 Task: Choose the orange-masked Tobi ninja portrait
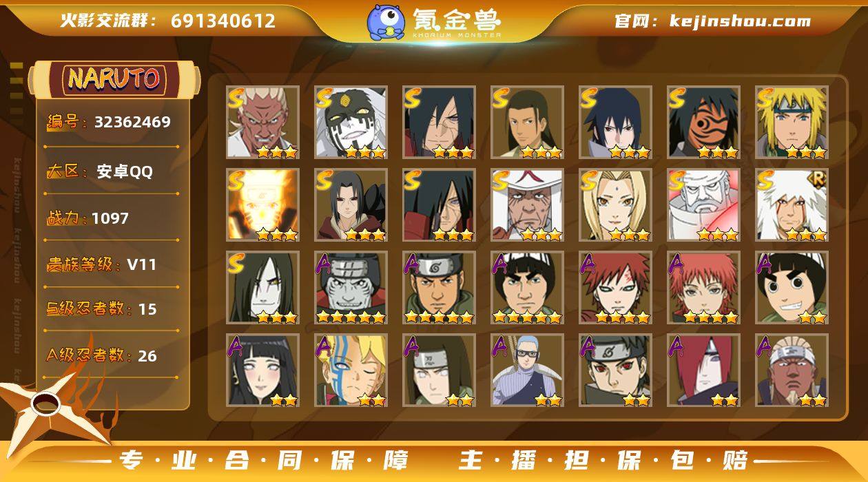point(703,122)
